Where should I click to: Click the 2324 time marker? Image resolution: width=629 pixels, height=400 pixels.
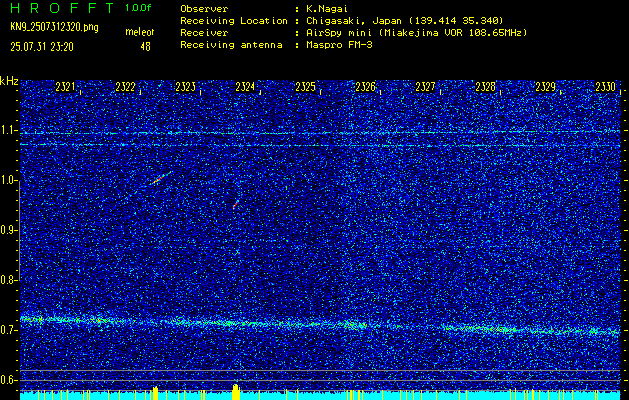245,87
